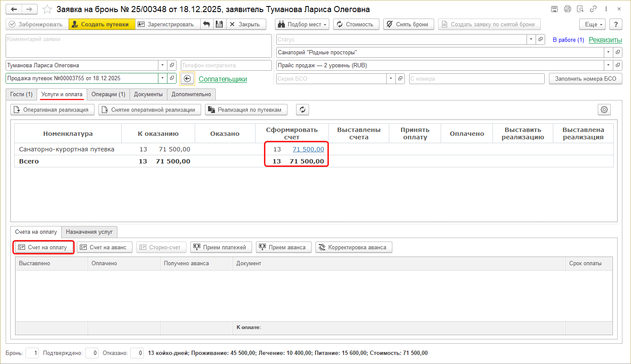The image size is (631, 364).
Task: Click the Счет на аванс button
Action: [104, 247]
